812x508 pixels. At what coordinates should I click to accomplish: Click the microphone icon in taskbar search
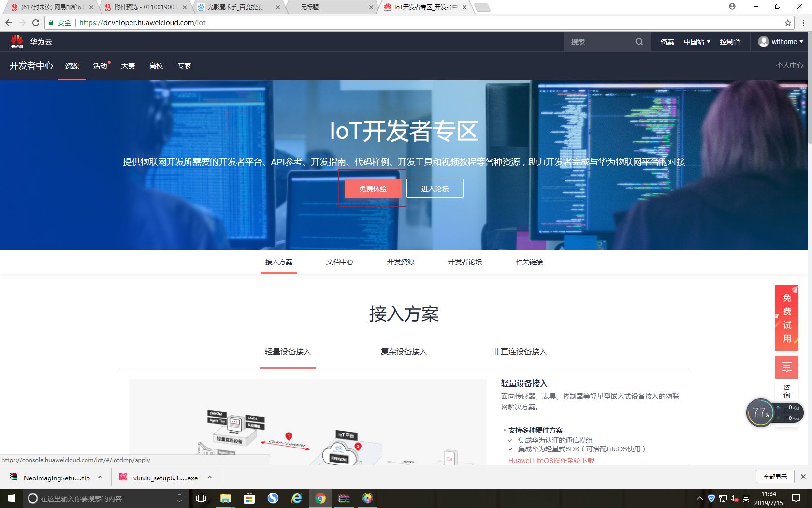179,498
